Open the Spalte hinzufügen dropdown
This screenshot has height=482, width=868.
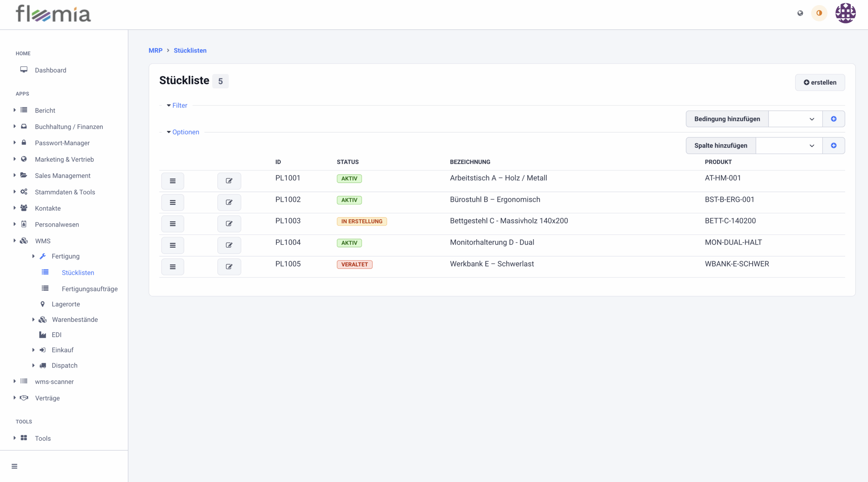(789, 146)
